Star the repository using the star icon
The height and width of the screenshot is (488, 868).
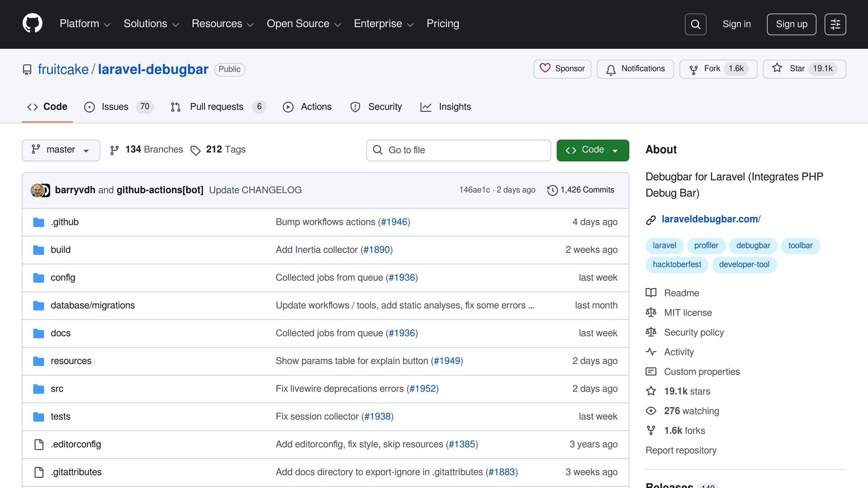(x=777, y=68)
